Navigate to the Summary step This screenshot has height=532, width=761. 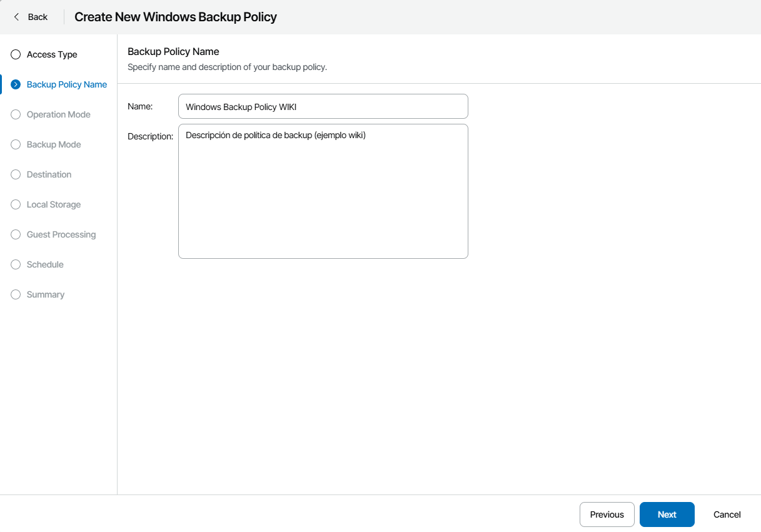(46, 294)
